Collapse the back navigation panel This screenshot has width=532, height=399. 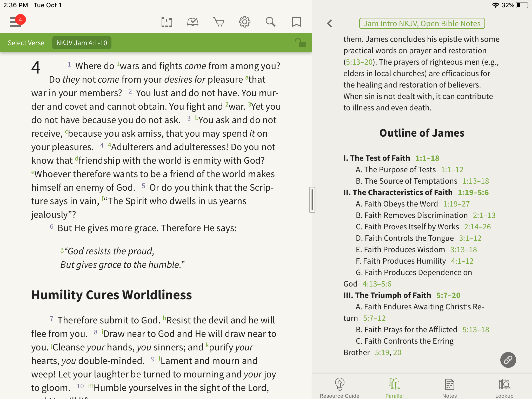tap(330, 23)
